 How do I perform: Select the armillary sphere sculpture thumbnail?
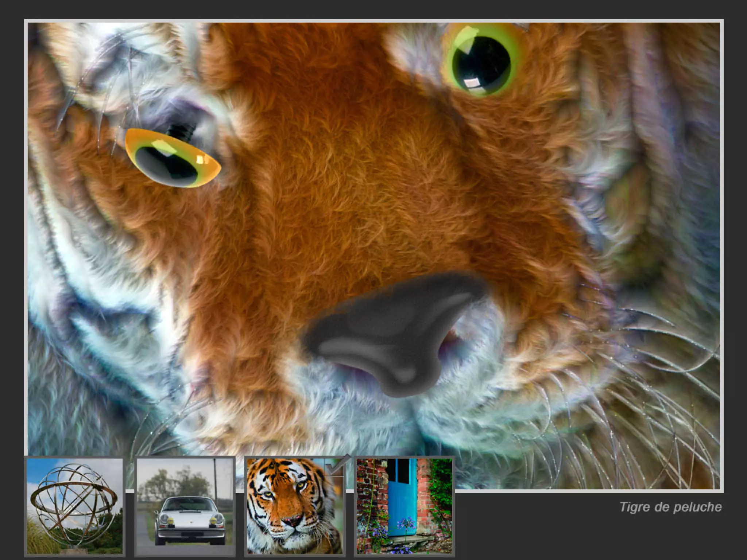(74, 506)
